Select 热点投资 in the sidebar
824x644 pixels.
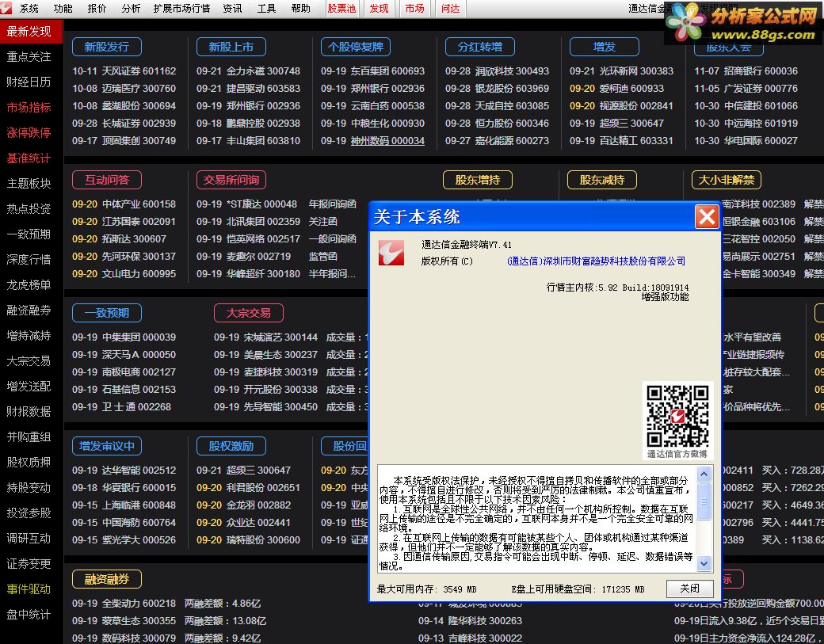(29, 208)
